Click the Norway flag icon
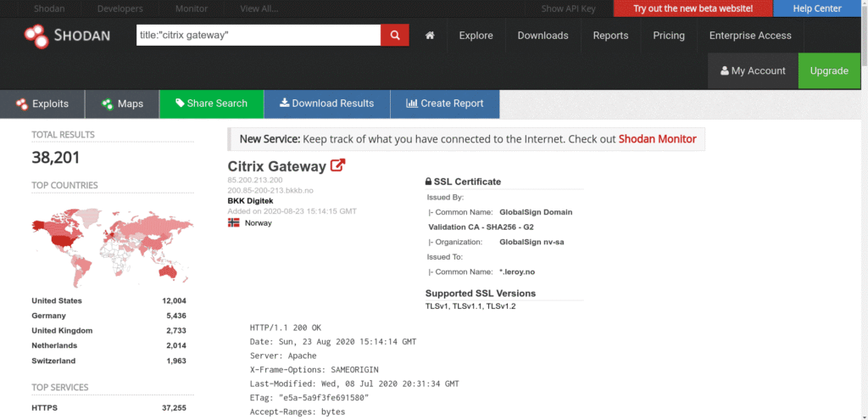This screenshot has height=420, width=868. [x=234, y=223]
